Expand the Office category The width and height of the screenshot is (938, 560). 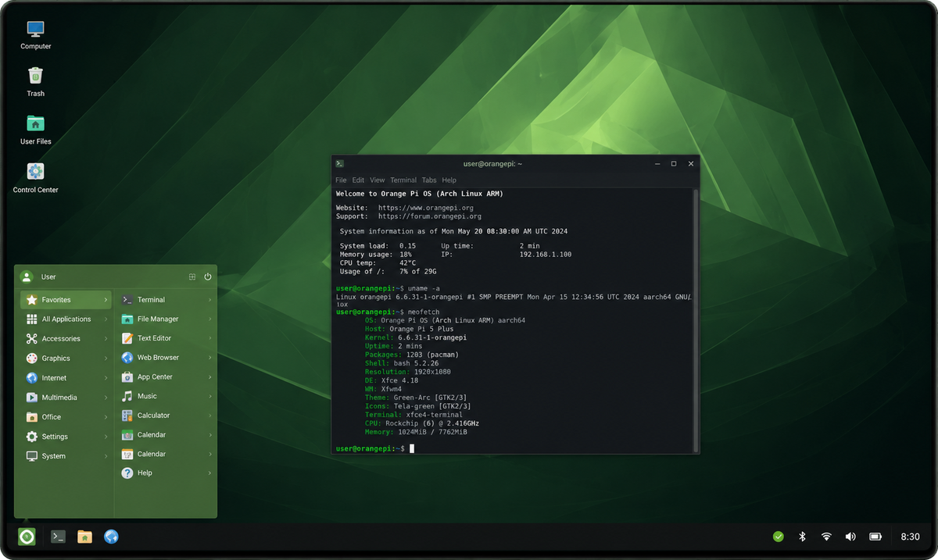(x=66, y=417)
